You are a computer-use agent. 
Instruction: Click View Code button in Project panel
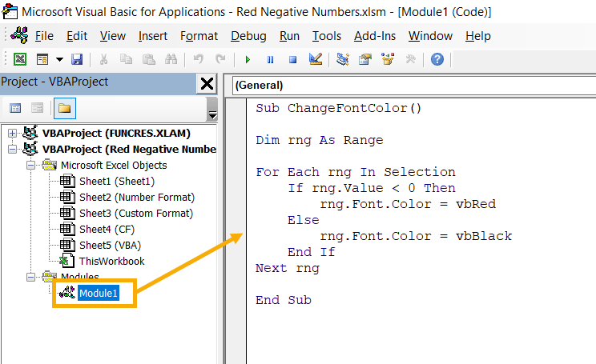coord(15,108)
